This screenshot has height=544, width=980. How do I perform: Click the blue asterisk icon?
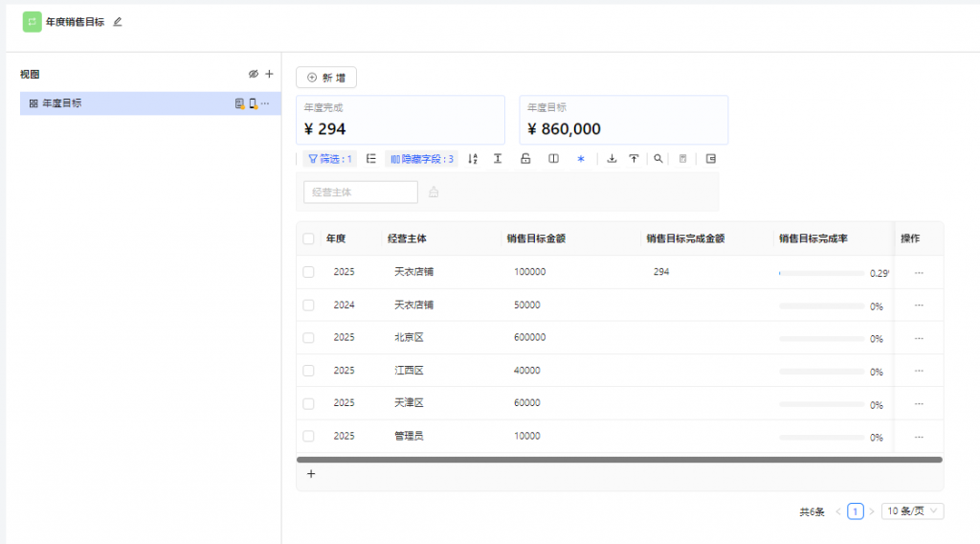[581, 159]
